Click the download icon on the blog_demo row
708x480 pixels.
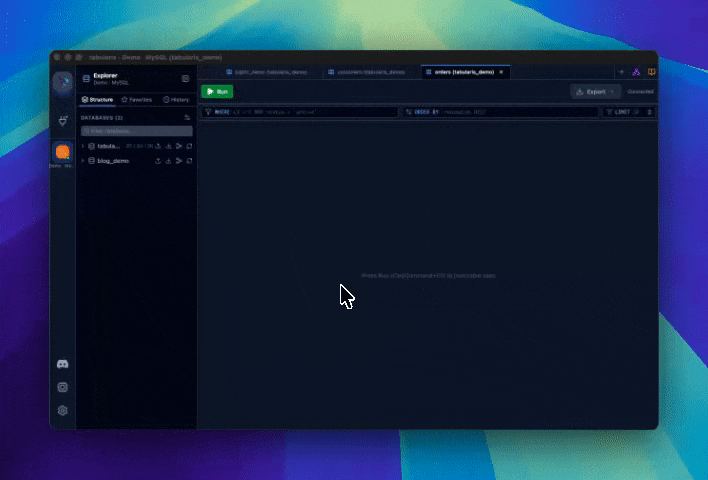(x=168, y=161)
